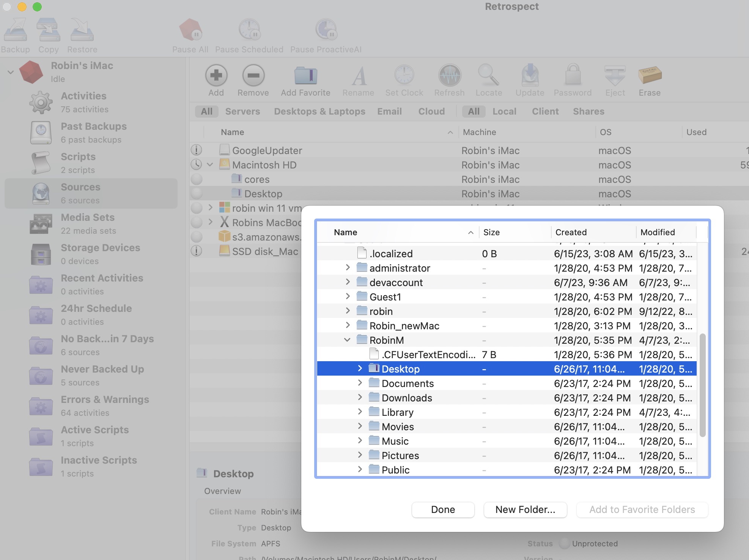Click the Refresh waveform icon
This screenshot has width=749, height=560.
tap(450, 75)
